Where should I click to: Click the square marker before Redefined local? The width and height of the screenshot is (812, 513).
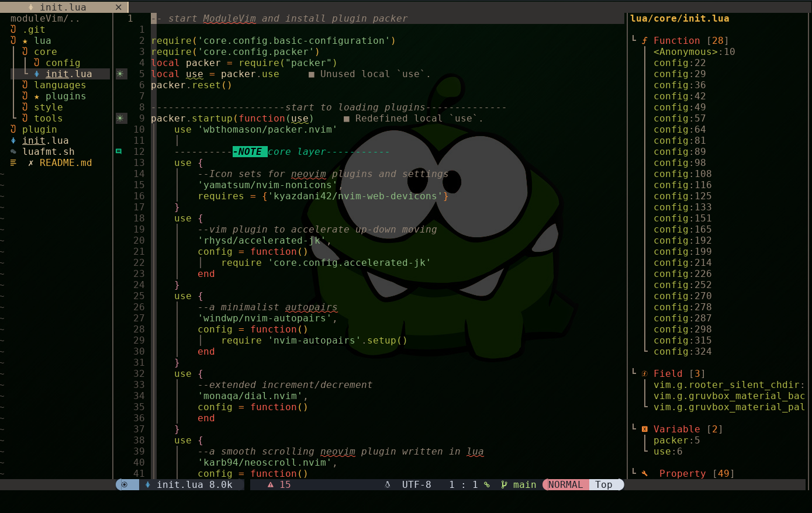click(347, 119)
